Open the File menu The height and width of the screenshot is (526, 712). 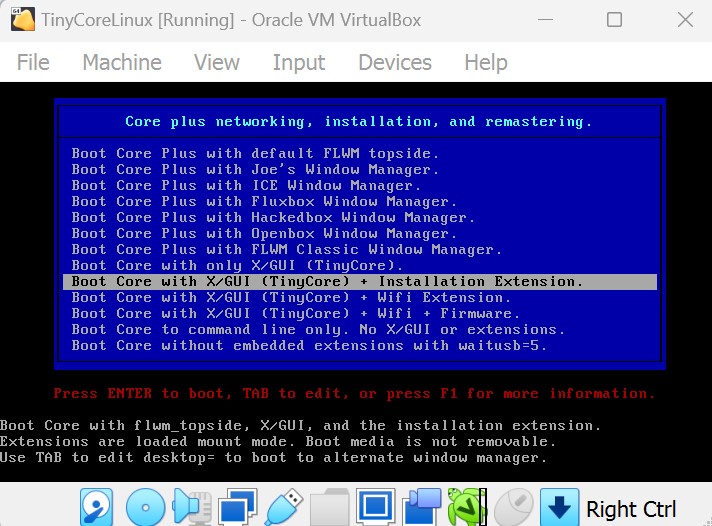click(x=33, y=62)
